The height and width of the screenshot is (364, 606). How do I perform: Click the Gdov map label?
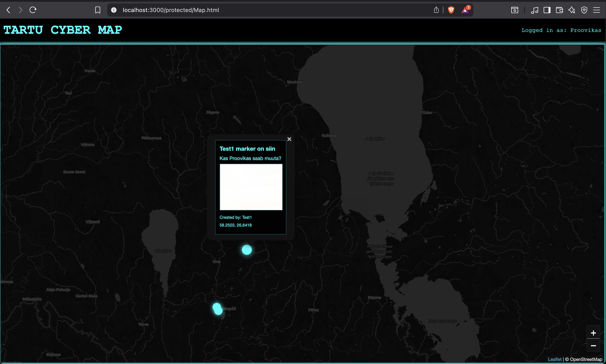tap(427, 113)
